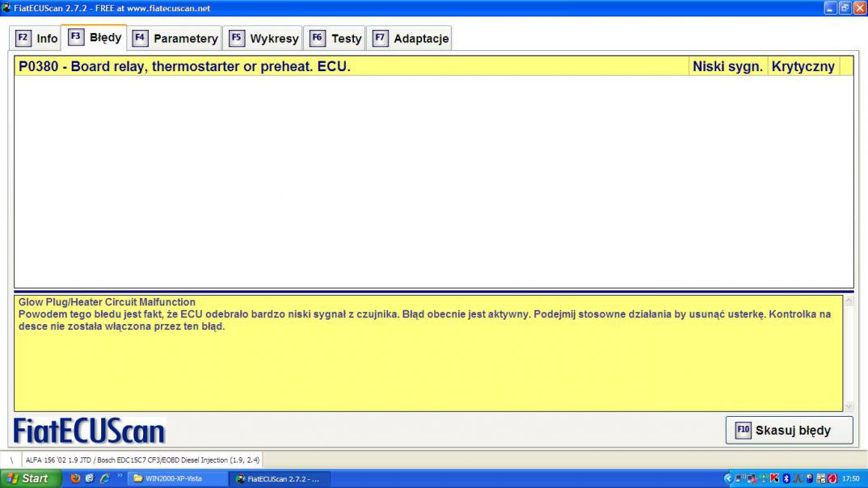Open Kaspersky antivirus tray icon

774,478
